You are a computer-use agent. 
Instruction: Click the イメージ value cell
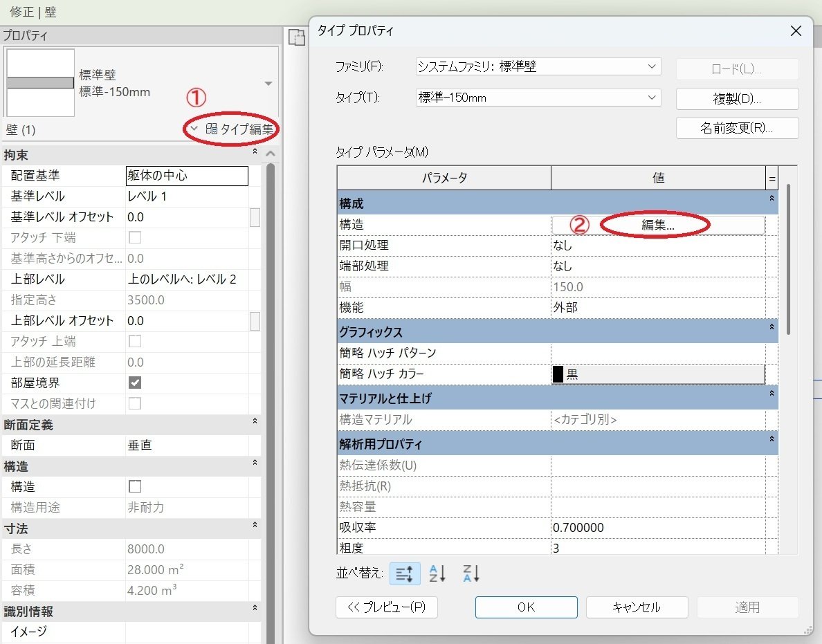point(187,632)
